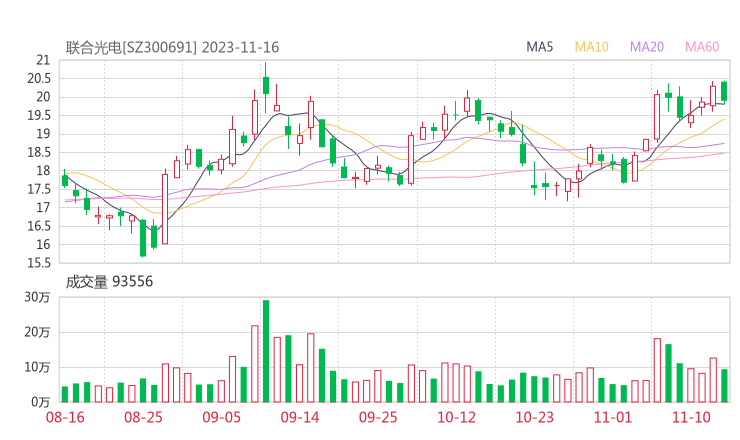
Task: Click the 0万 volume axis label
Action: click(41, 402)
